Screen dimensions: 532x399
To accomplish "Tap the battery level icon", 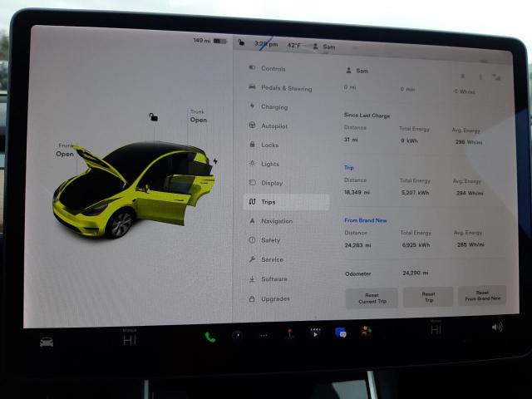I will [x=219, y=41].
